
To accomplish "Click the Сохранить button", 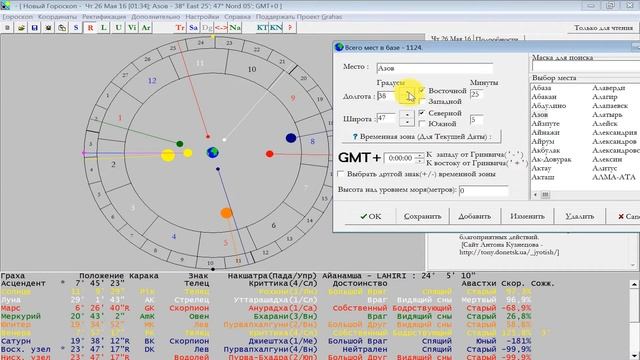I will pyautogui.click(x=422, y=216).
